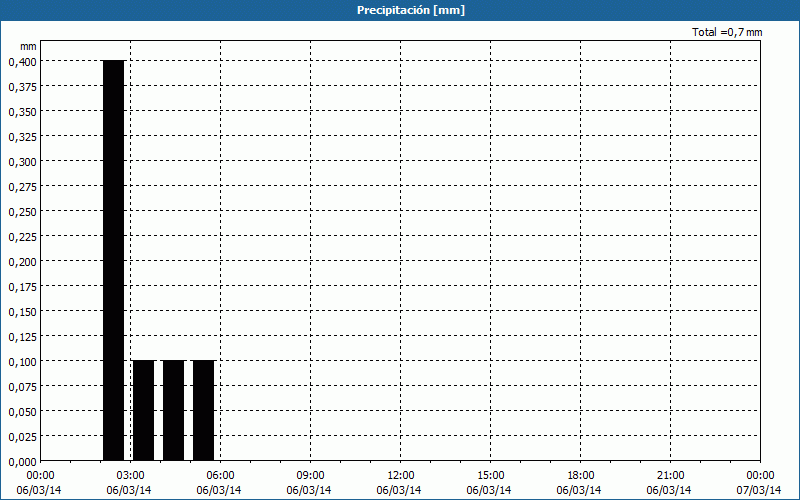
Task: Click the 0,225 y-axis label
Action: (22, 237)
